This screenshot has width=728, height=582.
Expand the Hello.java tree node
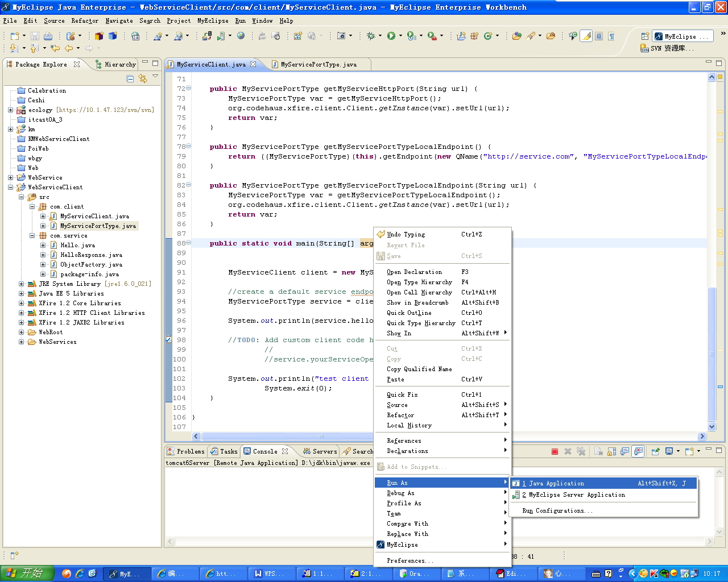(43, 245)
